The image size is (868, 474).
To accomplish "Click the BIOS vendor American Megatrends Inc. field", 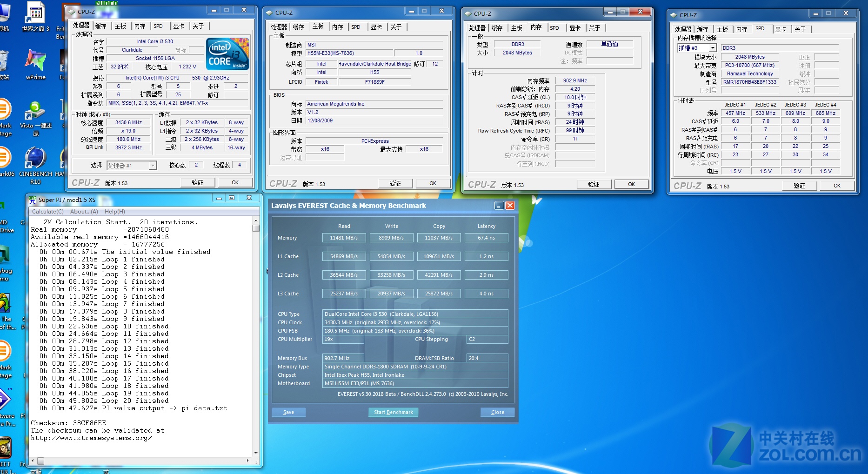I will tap(374, 104).
